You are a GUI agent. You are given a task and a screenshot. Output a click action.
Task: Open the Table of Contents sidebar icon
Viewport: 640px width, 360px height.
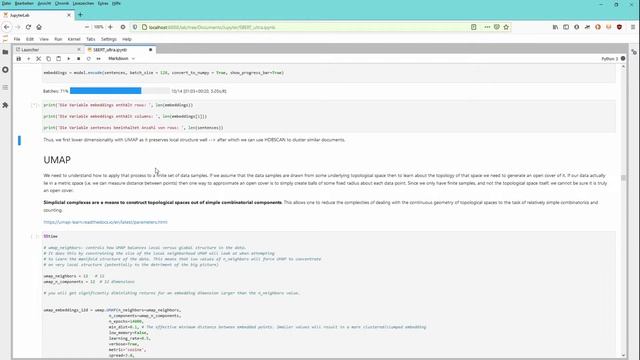click(x=5, y=87)
